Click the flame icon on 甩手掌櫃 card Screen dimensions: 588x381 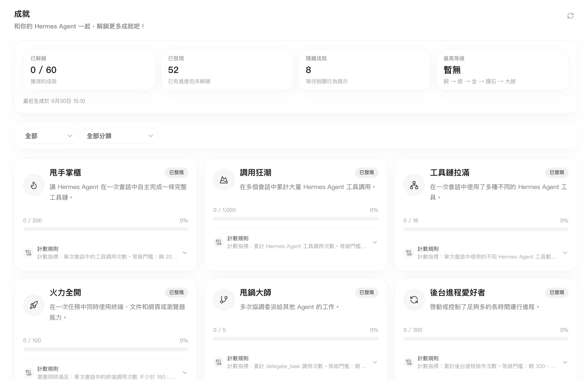point(34,185)
